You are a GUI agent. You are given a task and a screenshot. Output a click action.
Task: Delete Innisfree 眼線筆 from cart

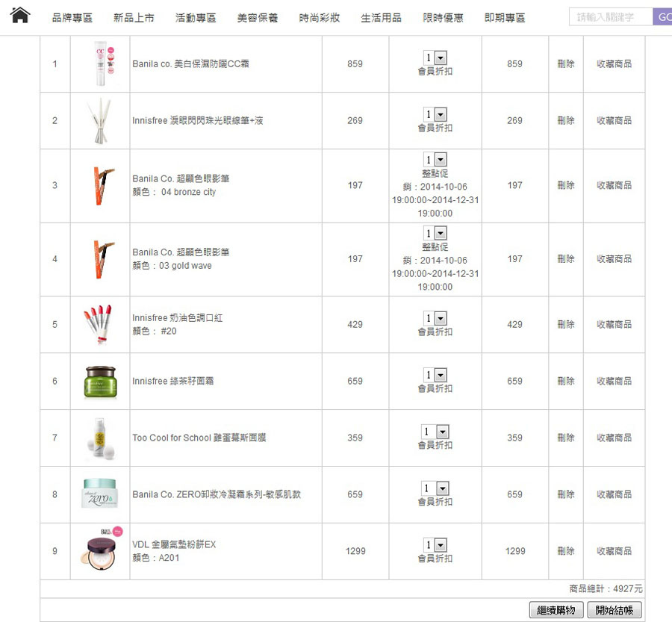(x=566, y=120)
